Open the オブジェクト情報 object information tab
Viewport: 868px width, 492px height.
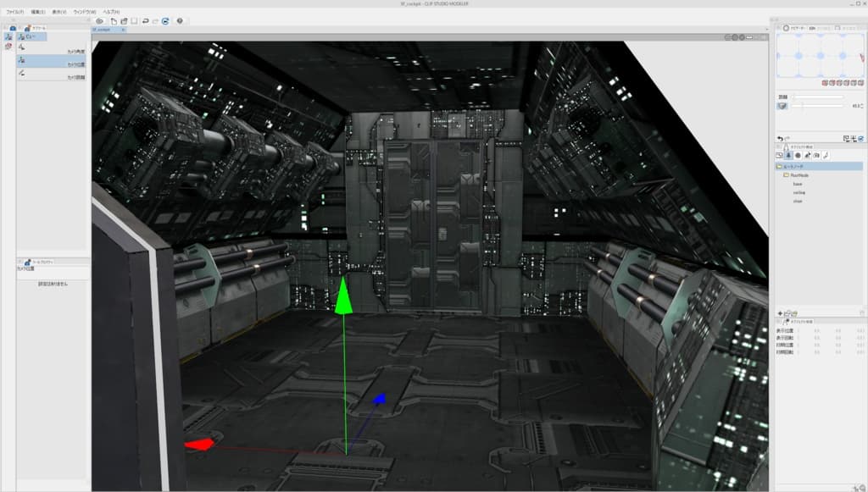click(x=799, y=321)
